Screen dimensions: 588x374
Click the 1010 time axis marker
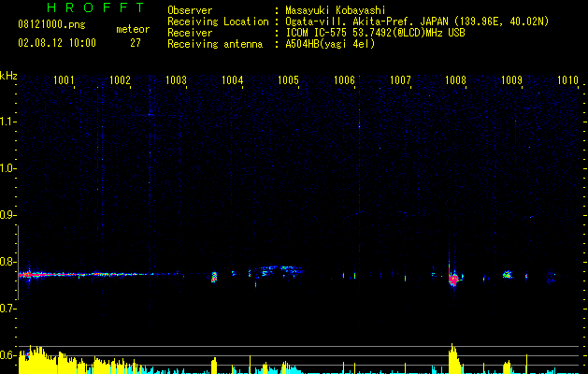pos(567,80)
